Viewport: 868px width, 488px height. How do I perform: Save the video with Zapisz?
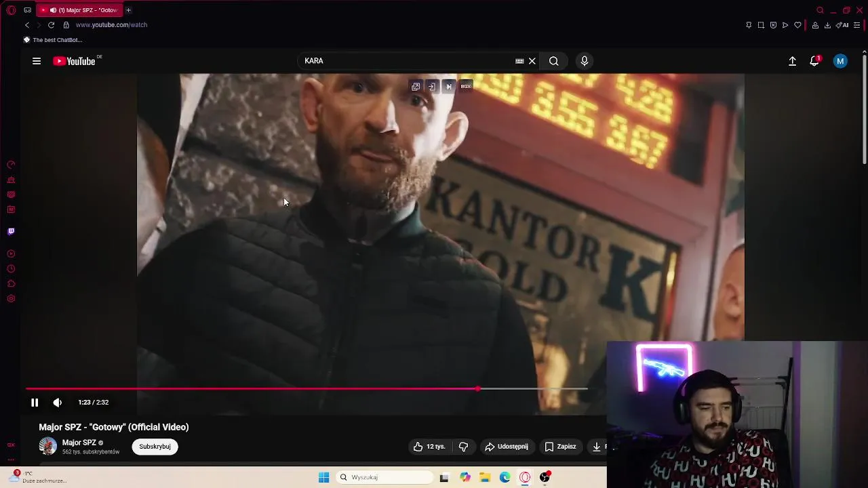pyautogui.click(x=561, y=447)
